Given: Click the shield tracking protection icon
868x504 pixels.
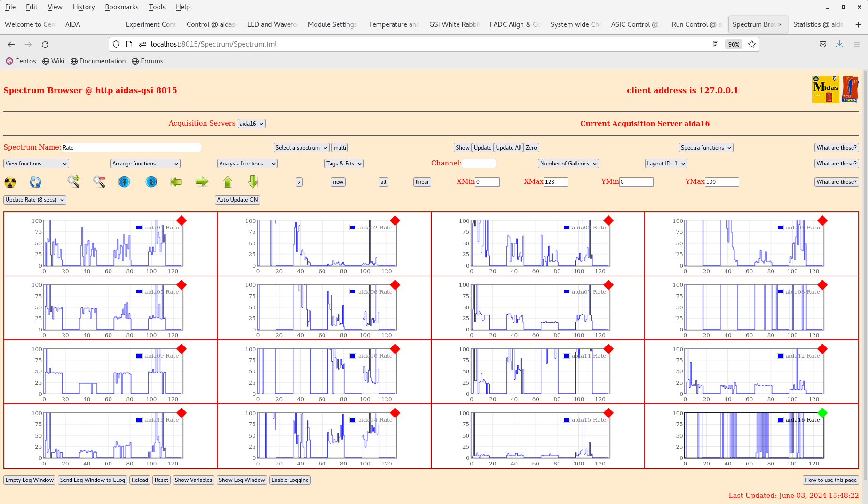Looking at the screenshot, I should point(116,44).
